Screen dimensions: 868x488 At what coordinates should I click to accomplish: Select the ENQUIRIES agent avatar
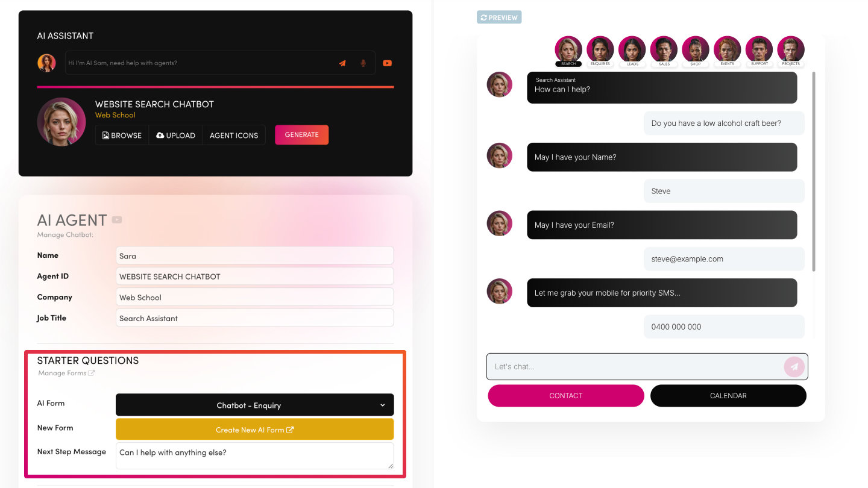[x=600, y=51]
